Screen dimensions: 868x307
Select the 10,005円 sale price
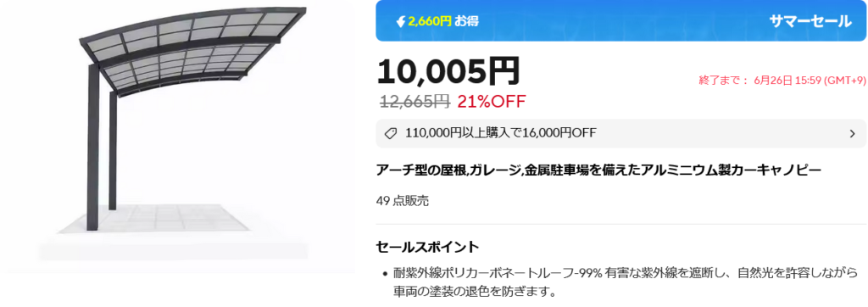click(449, 71)
